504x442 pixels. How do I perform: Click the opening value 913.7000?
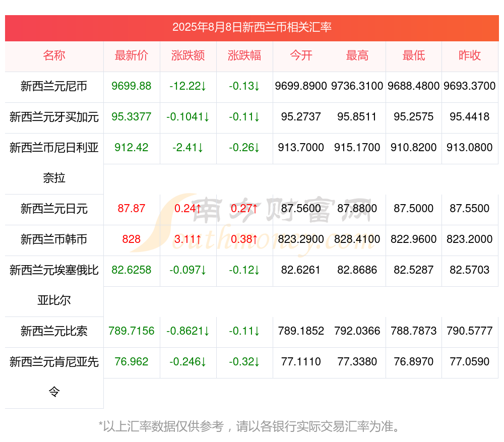301,147
